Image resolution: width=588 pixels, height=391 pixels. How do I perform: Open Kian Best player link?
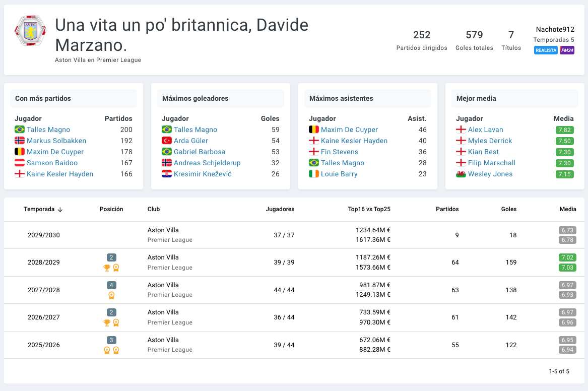tap(483, 152)
